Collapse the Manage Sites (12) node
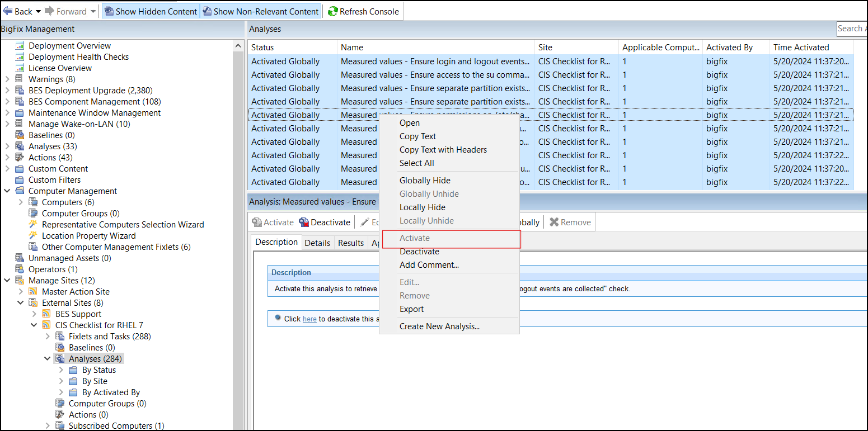The width and height of the screenshot is (868, 431). click(7, 281)
